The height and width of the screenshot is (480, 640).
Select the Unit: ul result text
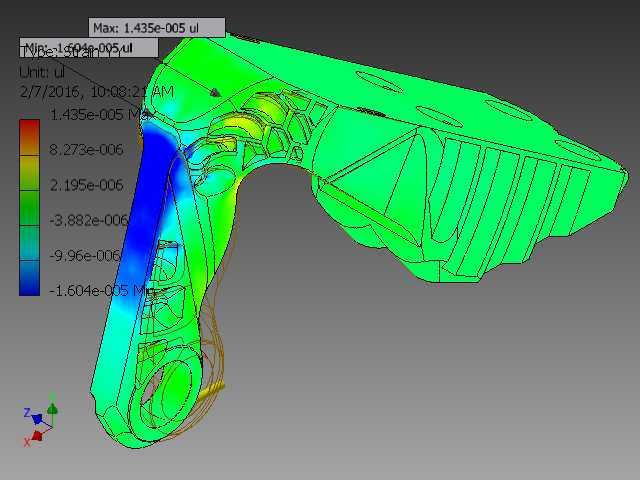click(42, 72)
